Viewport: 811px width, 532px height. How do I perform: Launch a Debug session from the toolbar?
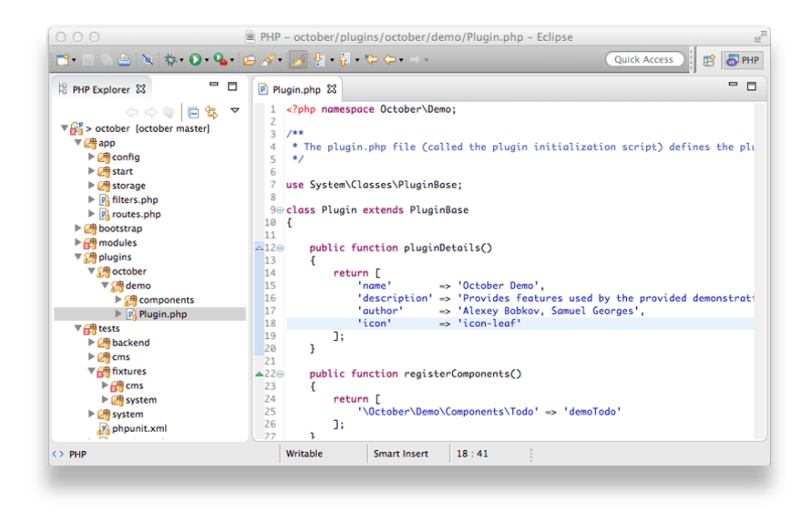pyautogui.click(x=170, y=59)
